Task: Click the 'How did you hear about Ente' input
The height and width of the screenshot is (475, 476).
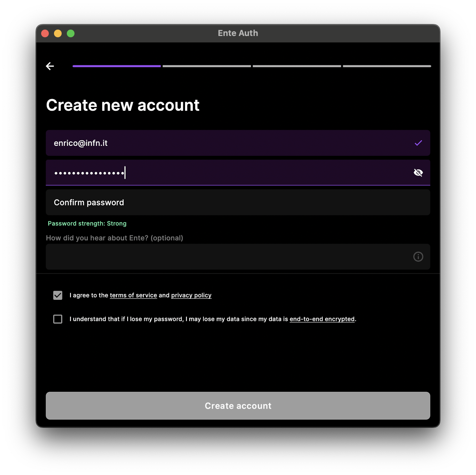Action: (238, 256)
